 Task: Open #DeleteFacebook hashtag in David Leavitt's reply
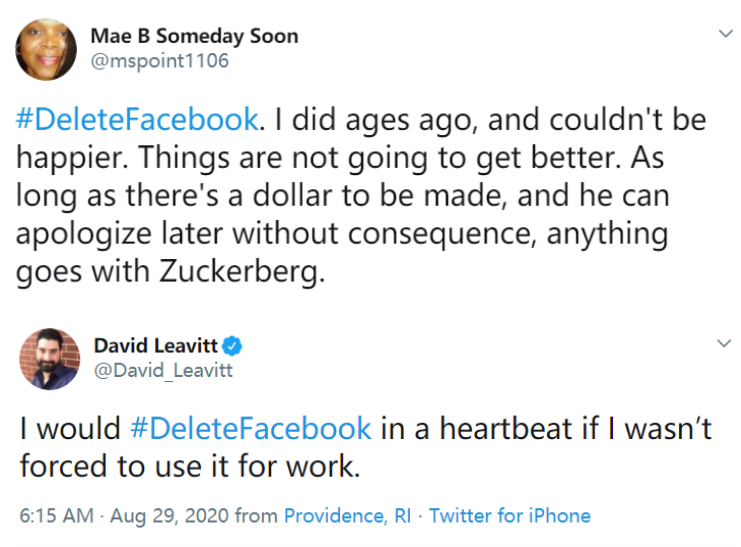[251, 429]
